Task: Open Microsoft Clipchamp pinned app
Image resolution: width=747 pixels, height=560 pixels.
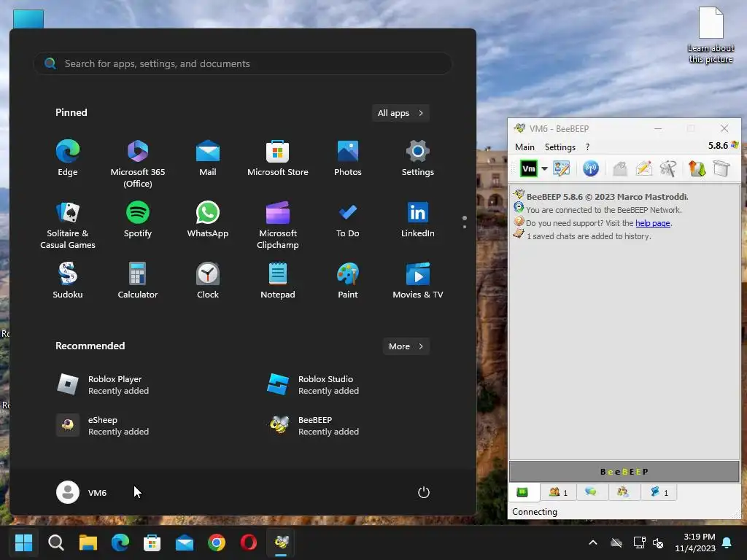Action: point(278,225)
